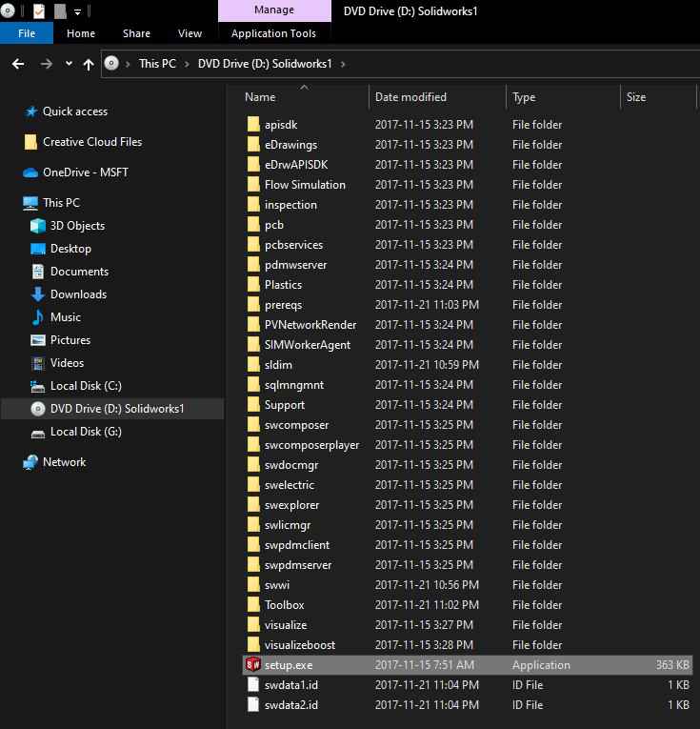
Task: Click the Back arrow navigation button
Action: [x=17, y=64]
